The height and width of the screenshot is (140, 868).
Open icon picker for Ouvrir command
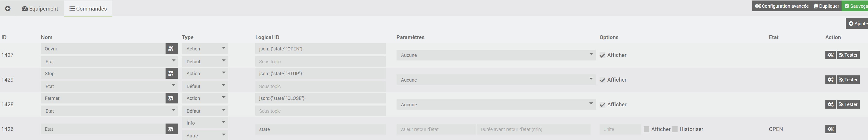click(171, 49)
